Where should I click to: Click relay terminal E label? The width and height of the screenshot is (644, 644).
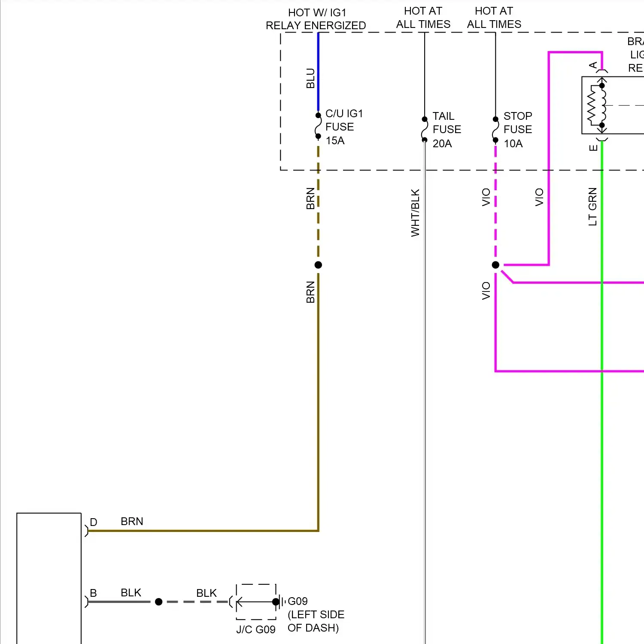(x=593, y=148)
